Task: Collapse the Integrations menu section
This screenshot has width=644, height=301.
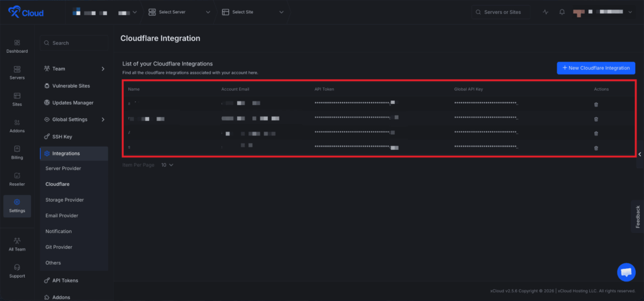Action: (74, 154)
